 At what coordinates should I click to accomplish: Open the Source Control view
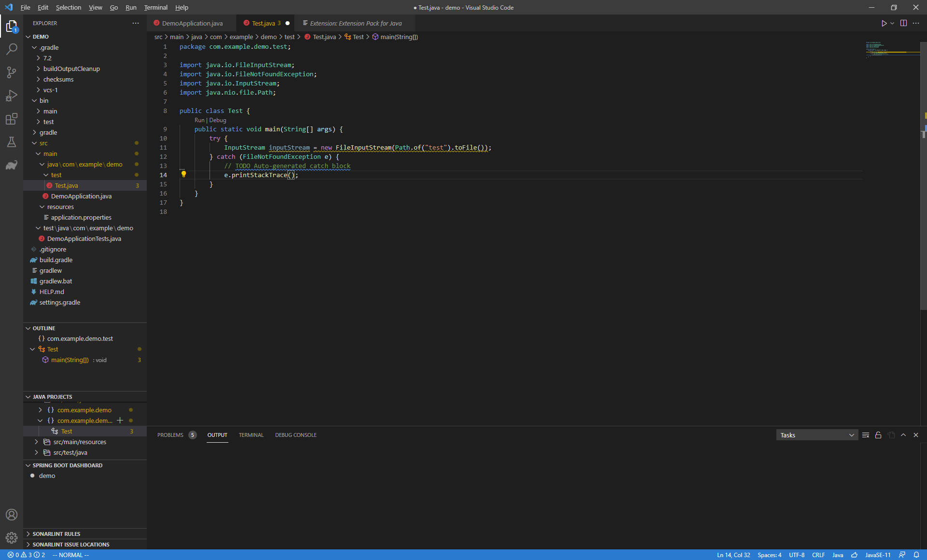point(12,72)
